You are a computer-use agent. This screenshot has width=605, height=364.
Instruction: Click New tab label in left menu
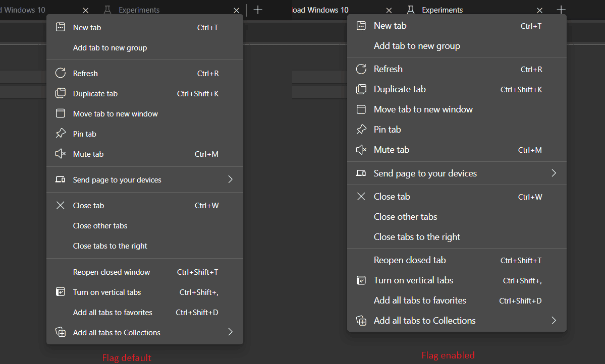pyautogui.click(x=87, y=27)
